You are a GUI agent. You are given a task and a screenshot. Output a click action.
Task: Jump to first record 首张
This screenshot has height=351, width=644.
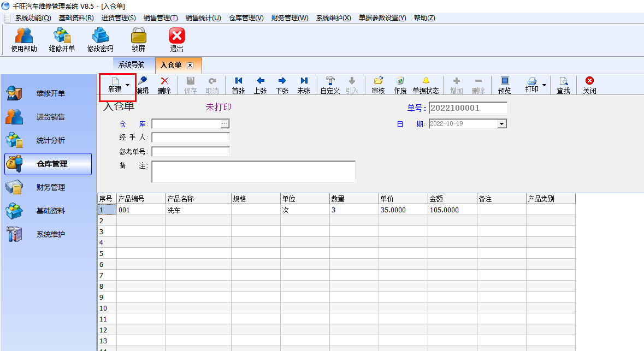pyautogui.click(x=239, y=85)
